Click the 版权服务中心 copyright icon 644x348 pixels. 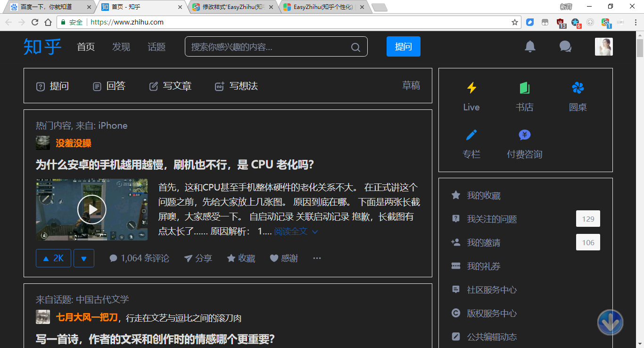[x=456, y=313]
